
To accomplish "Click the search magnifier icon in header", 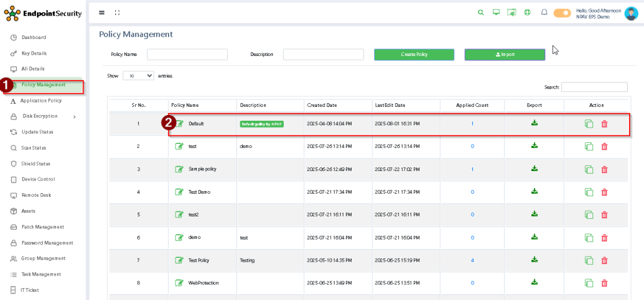I will pos(481,13).
